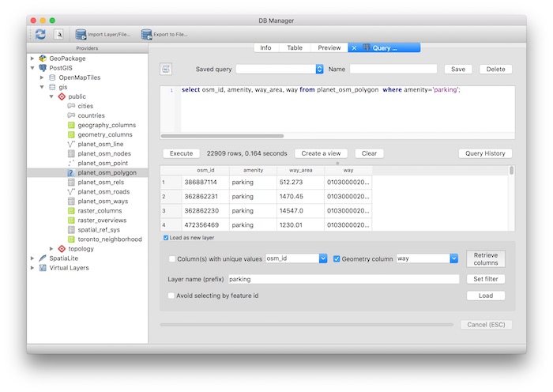Image resolution: width=553 pixels, height=392 pixels.
Task: Click the OpenMapTiles database icon
Action: pos(52,77)
